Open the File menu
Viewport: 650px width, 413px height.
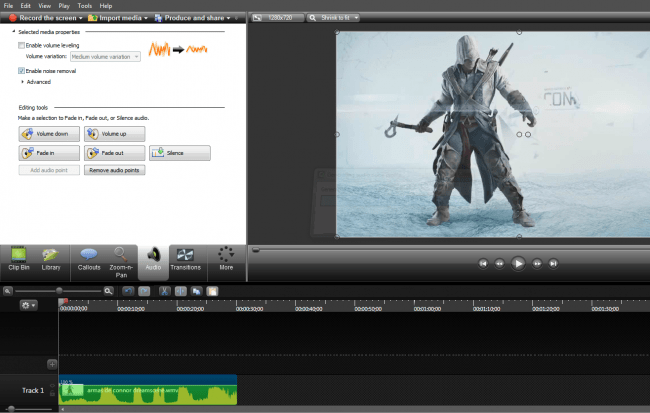pos(8,6)
